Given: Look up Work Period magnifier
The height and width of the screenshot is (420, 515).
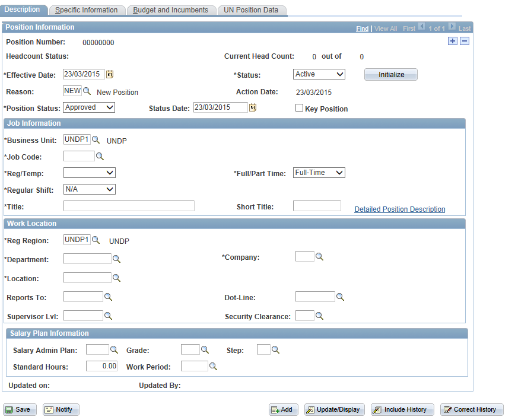Looking at the screenshot, I should coord(214,366).
